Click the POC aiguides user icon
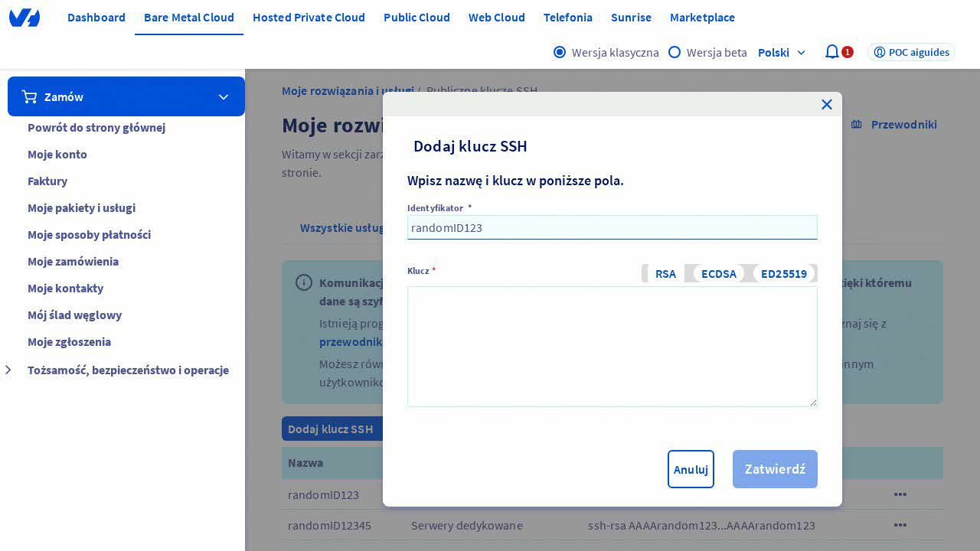The width and height of the screenshot is (980, 551). (880, 52)
